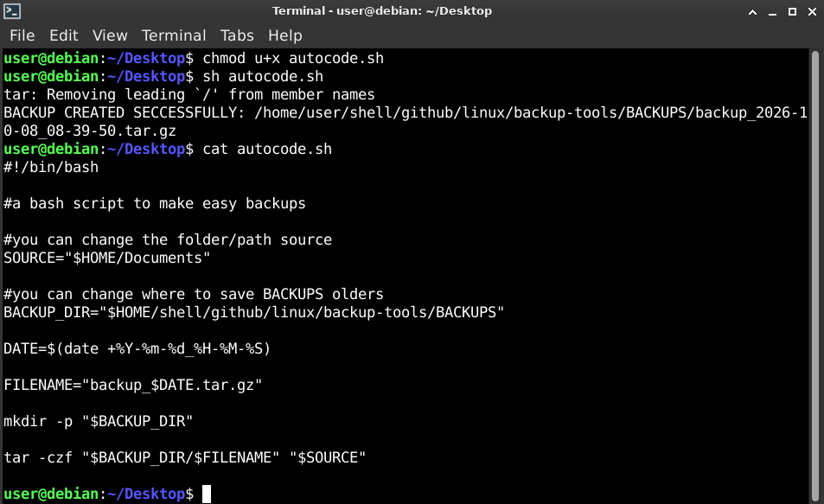Click the '#!/bin/bash' shebang line

[x=51, y=167]
